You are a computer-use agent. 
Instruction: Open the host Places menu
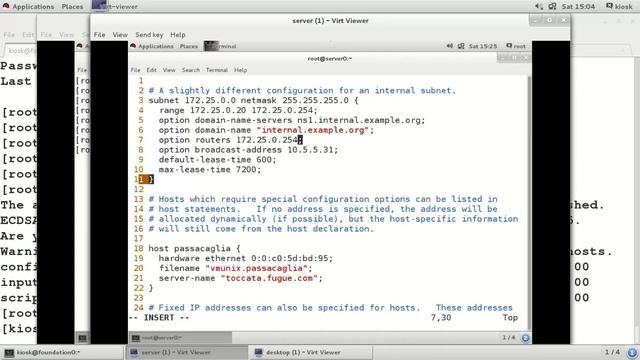72,7
